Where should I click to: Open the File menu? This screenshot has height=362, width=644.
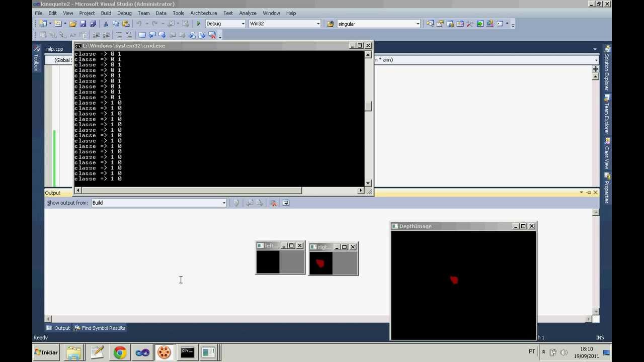coord(38,13)
